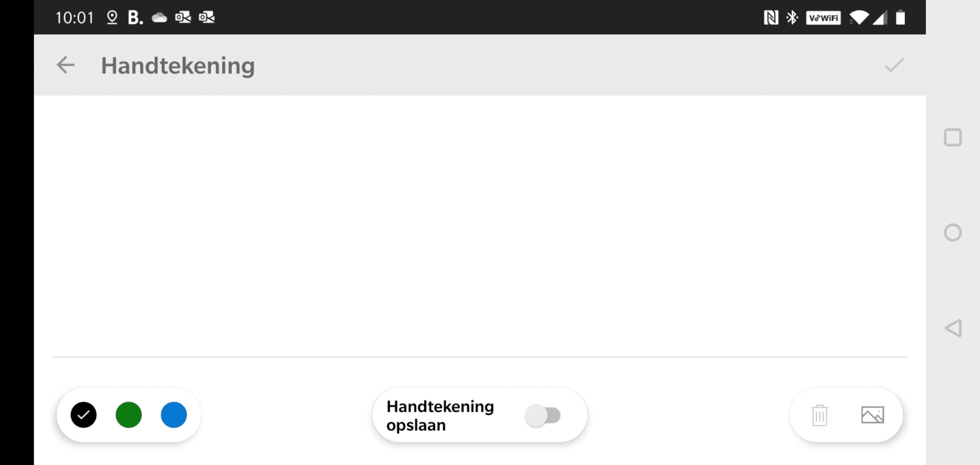This screenshot has width=980, height=465.
Task: Tap the Handtekening page title
Action: point(178,66)
